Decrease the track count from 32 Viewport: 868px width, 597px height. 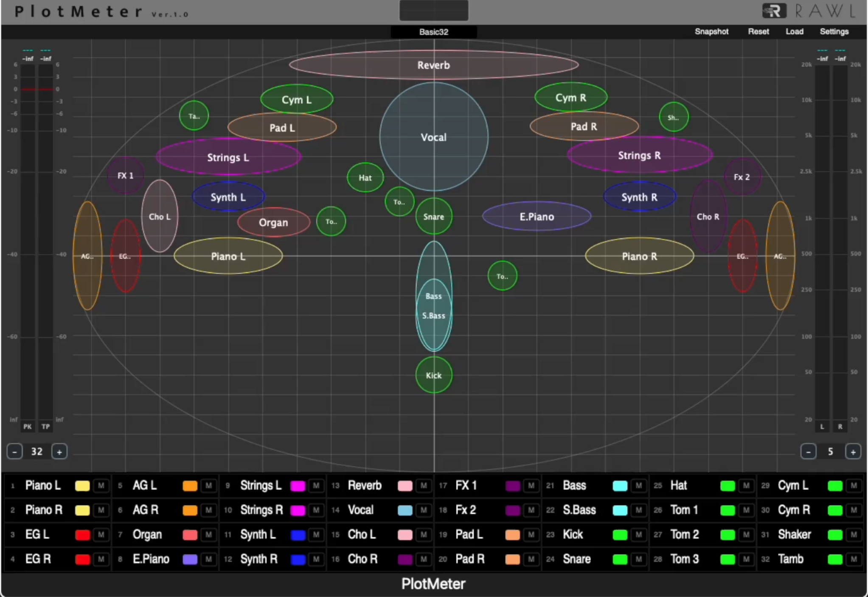click(x=15, y=451)
